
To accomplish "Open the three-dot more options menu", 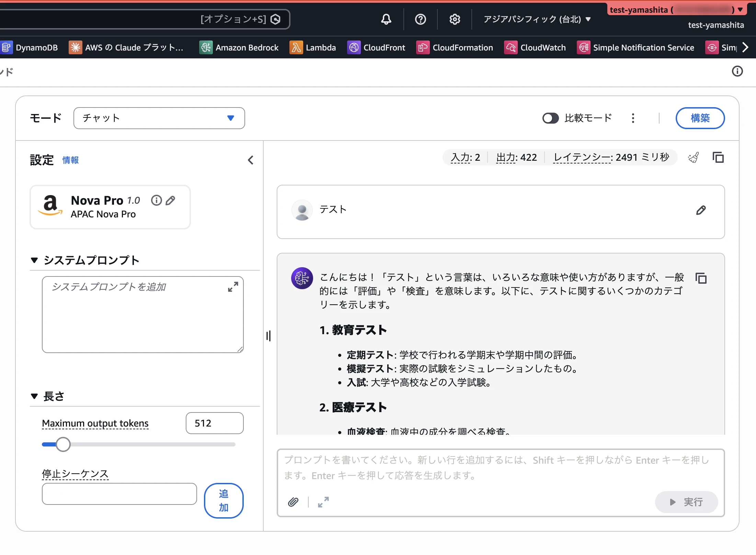I will tap(633, 118).
